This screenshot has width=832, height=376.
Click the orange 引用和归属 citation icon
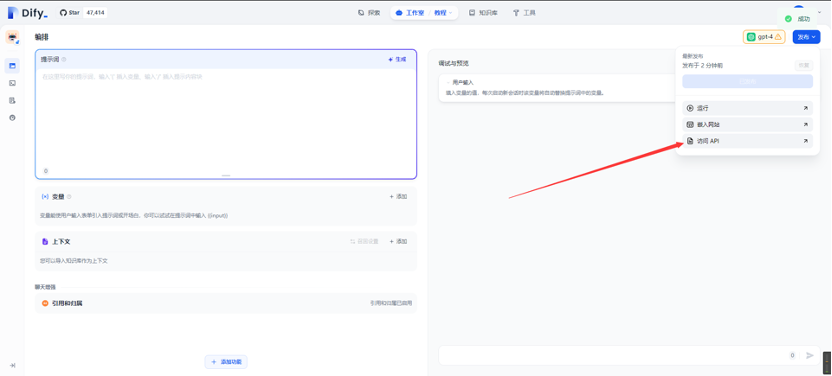coord(45,303)
